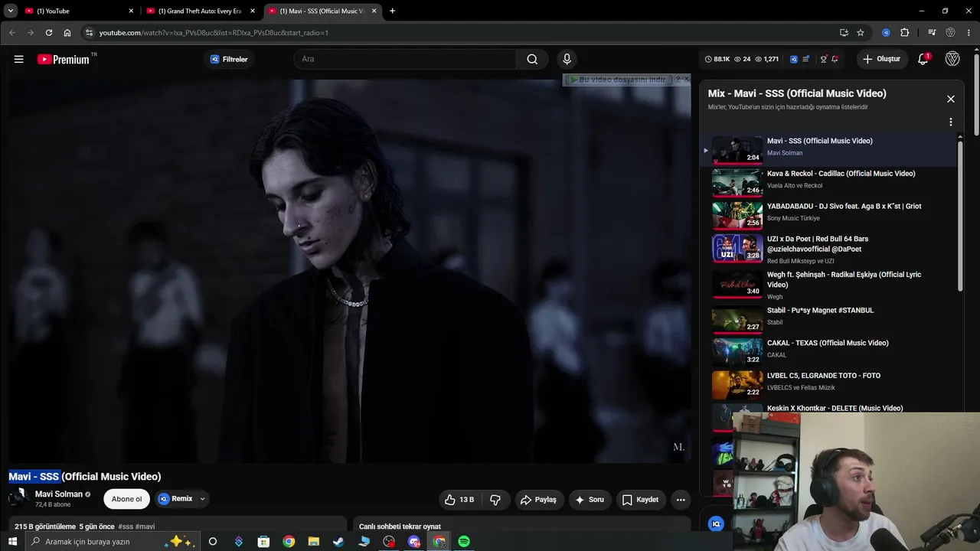Viewport: 980px width, 551px height.
Task: Open the account avatar menu on YouTube
Action: 952,59
